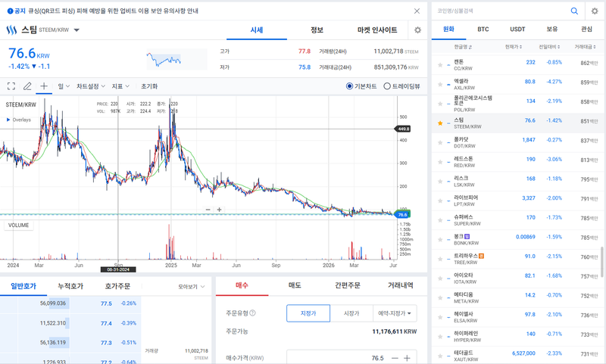The image size is (606, 364).
Task: Increase 매수가격 with plus stepper
Action: 407,358
